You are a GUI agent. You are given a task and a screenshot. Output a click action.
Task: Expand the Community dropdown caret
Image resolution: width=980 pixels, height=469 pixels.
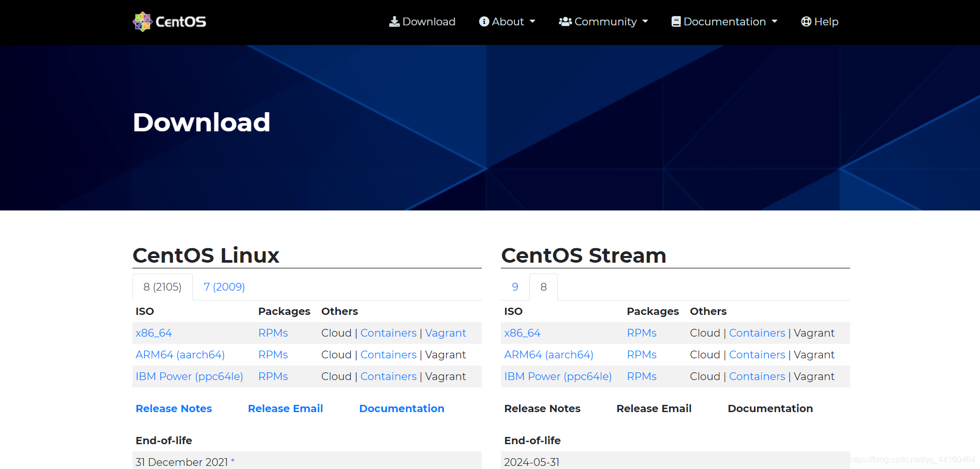(x=645, y=22)
